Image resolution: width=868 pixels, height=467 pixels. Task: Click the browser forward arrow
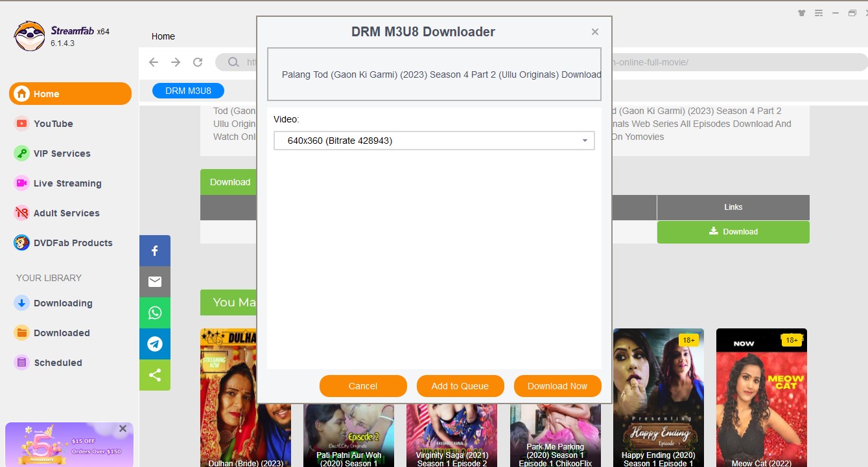(176, 62)
